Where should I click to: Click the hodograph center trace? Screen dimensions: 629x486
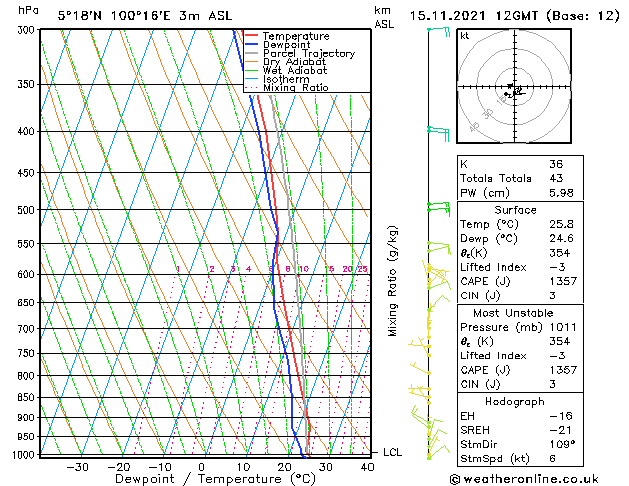[x=514, y=91]
